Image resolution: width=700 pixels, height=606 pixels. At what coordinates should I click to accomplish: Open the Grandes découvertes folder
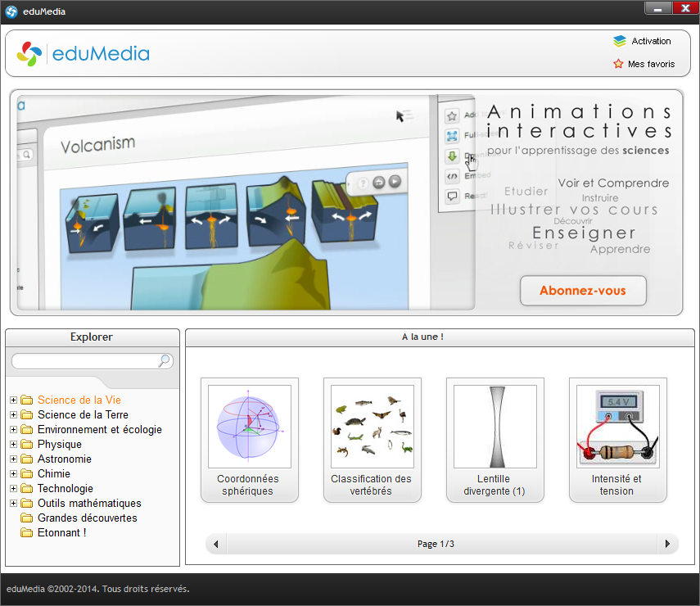point(87,518)
